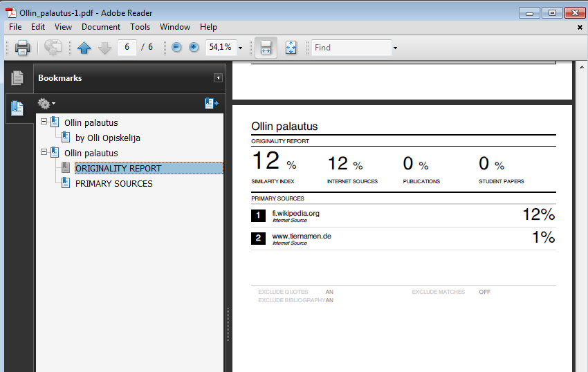
Task: Select the by Olli Opiskelija bookmark
Action: [x=108, y=138]
